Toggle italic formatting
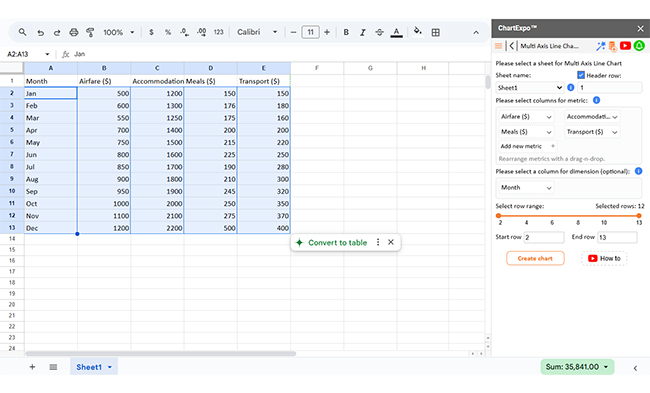Image resolution: width=650 pixels, height=393 pixels. tap(363, 32)
